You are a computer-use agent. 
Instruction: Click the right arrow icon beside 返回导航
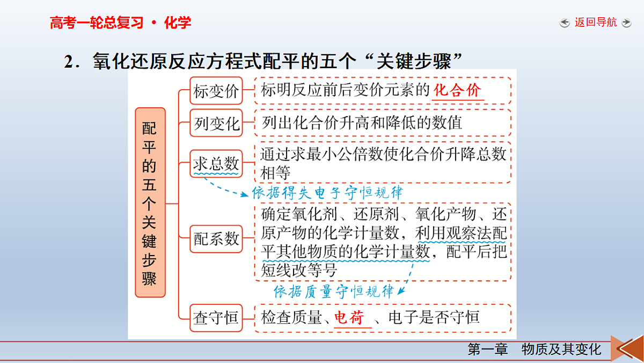(626, 23)
